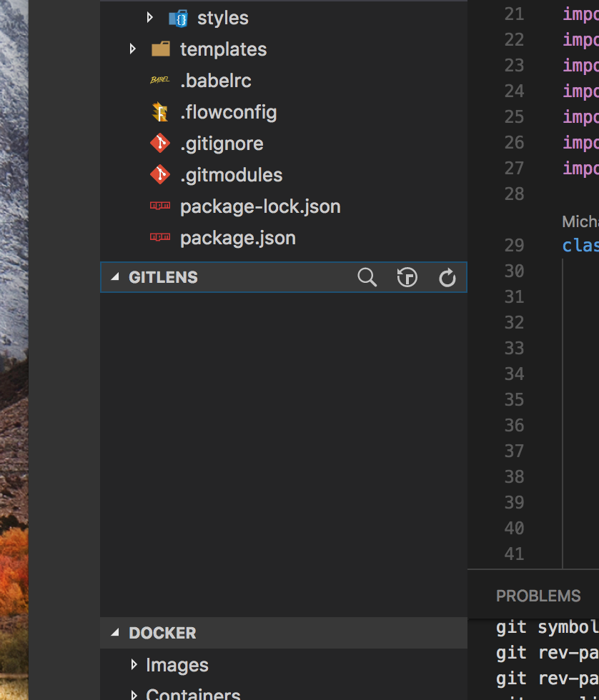Screen dimensions: 599x700
Task: Refresh the GitLens panel
Action: pos(447,277)
